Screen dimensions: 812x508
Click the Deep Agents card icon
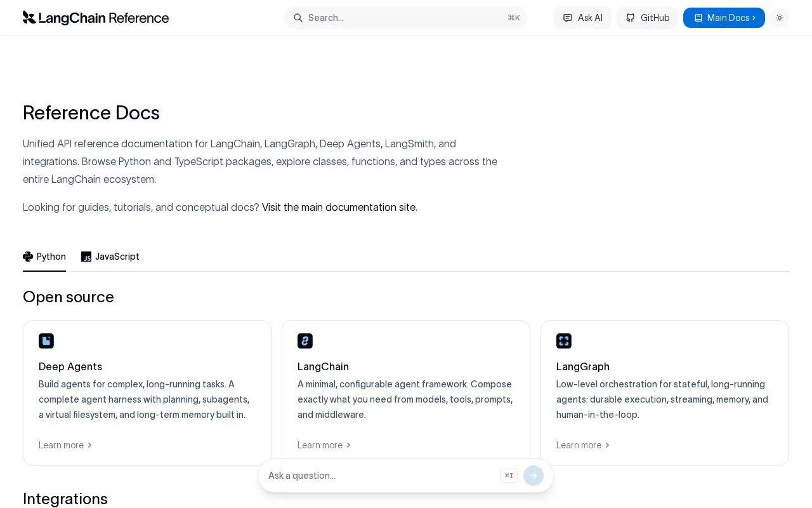coord(46,341)
